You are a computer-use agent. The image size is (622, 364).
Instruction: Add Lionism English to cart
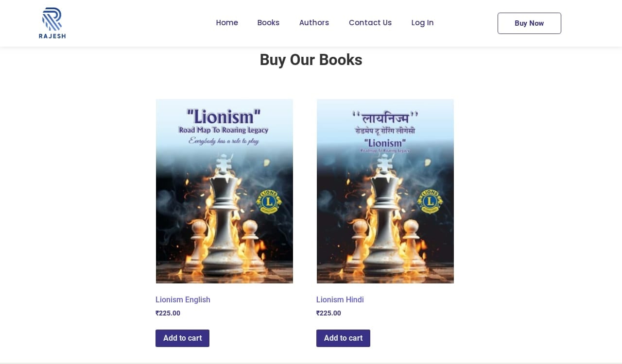coord(182,338)
